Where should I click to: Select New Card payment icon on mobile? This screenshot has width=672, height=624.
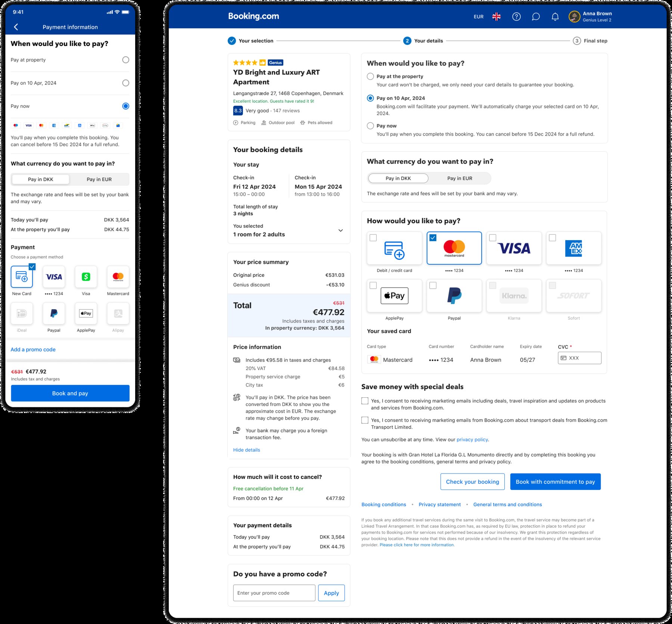click(22, 277)
